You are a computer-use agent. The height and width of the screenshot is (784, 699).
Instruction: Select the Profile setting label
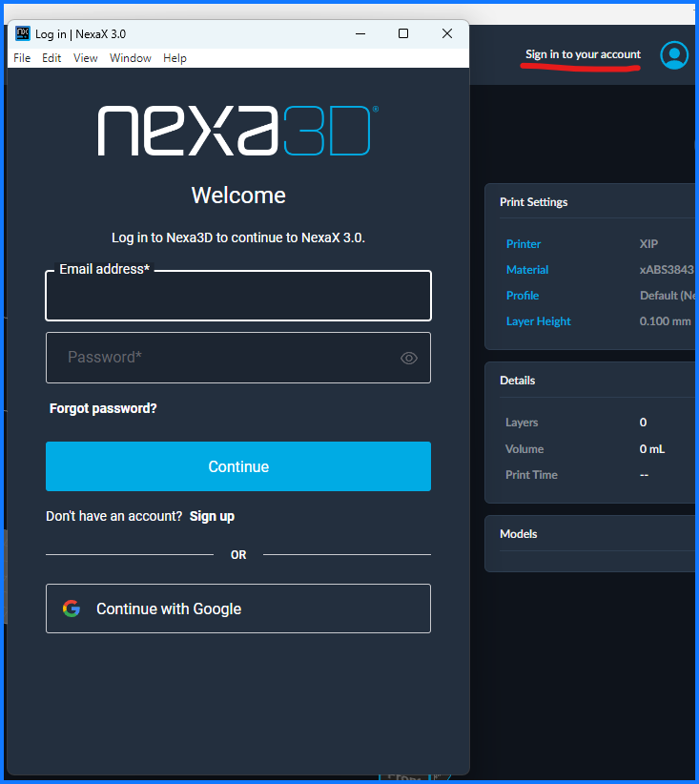tap(523, 296)
